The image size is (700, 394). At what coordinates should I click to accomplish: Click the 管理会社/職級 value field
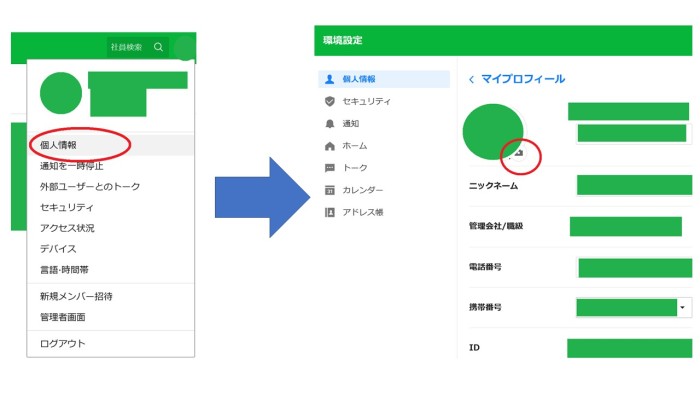click(x=626, y=226)
